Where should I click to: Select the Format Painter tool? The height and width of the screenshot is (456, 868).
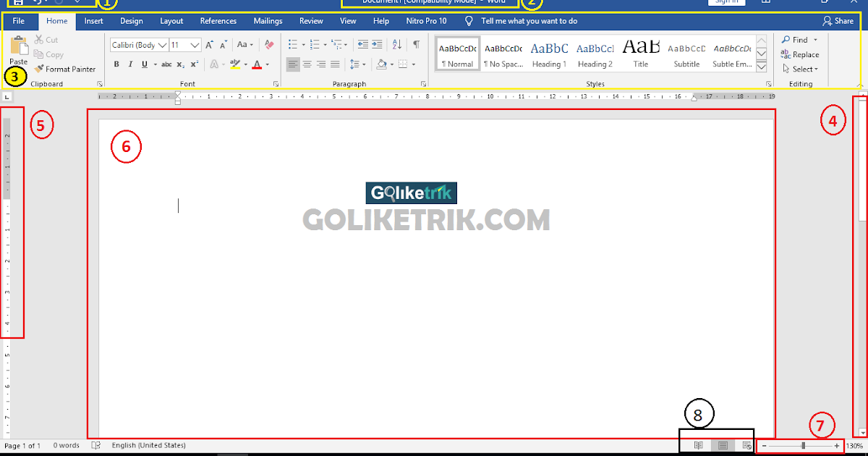(x=66, y=69)
